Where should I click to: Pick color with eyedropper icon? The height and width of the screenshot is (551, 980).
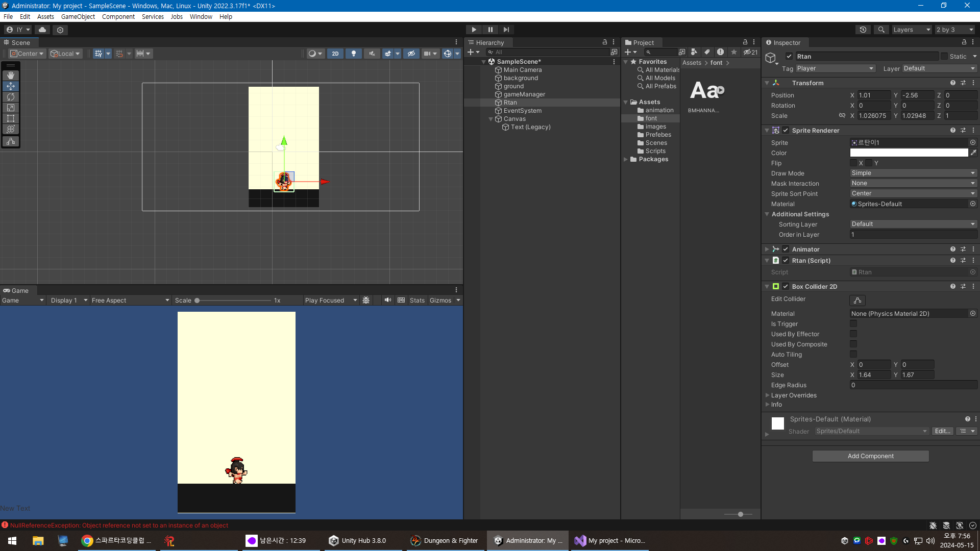(x=973, y=153)
